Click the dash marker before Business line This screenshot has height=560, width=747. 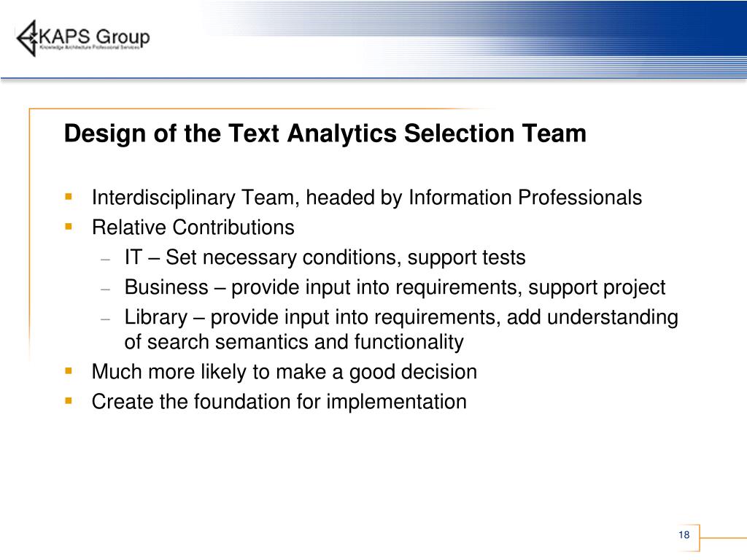106,289
